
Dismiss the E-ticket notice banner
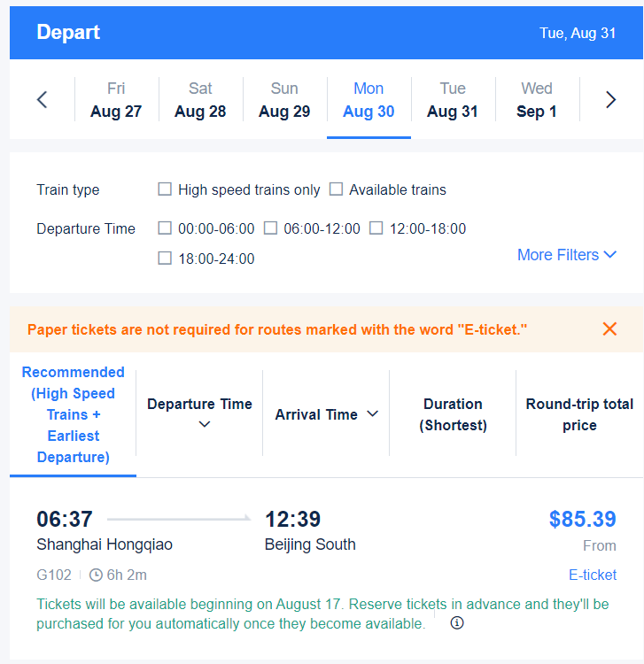(x=609, y=329)
